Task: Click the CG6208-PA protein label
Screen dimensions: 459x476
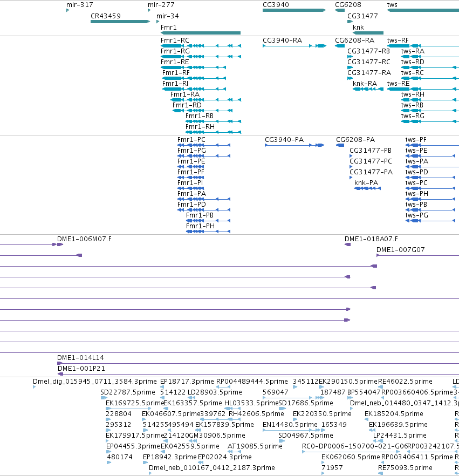Action: click(x=355, y=140)
